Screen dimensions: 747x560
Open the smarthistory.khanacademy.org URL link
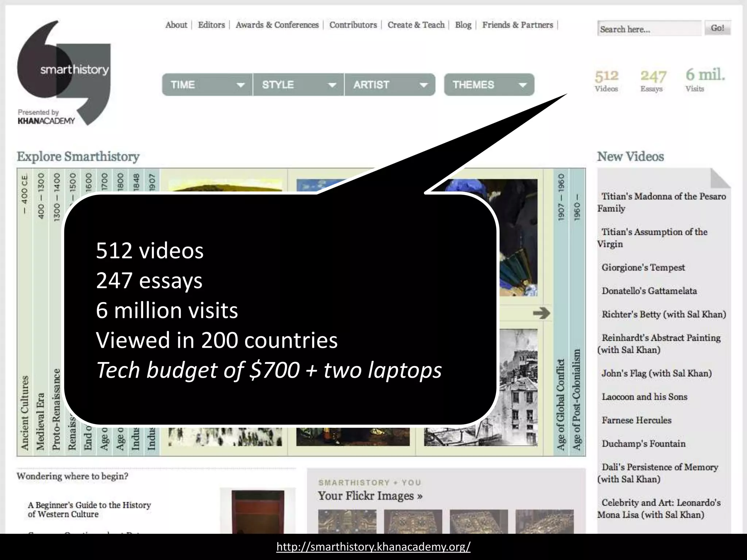click(373, 547)
